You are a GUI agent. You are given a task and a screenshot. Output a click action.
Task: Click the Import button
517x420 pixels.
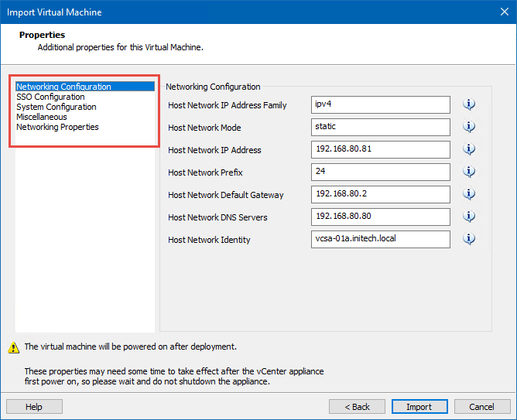419,407
